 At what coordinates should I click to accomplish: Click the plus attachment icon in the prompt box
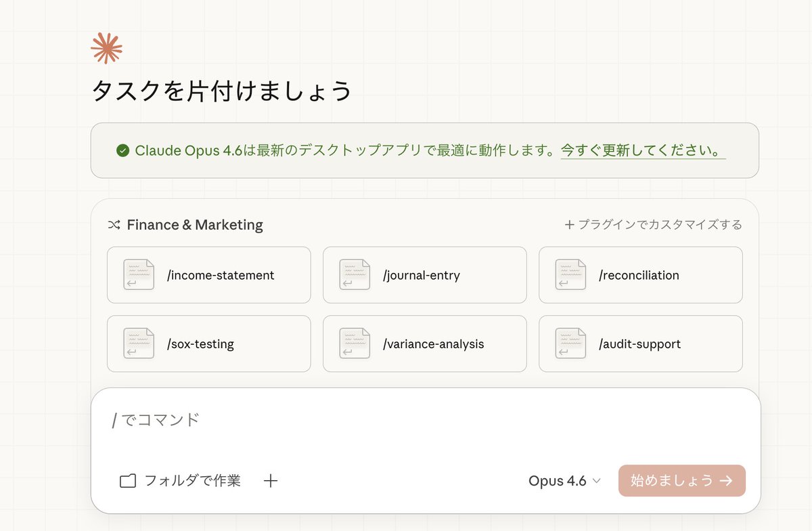point(271,481)
